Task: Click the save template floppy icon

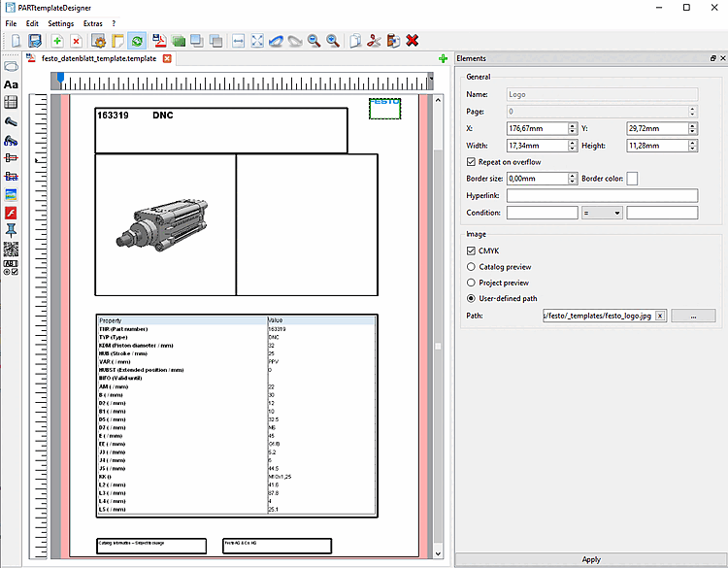Action: (35, 41)
